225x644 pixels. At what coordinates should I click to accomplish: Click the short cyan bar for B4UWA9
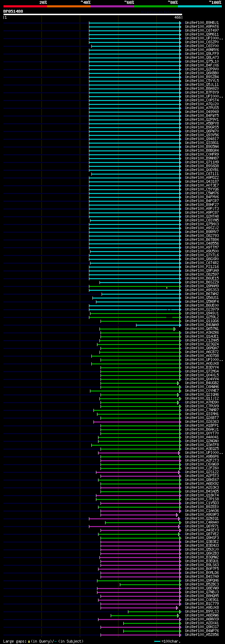pos(159,325)
